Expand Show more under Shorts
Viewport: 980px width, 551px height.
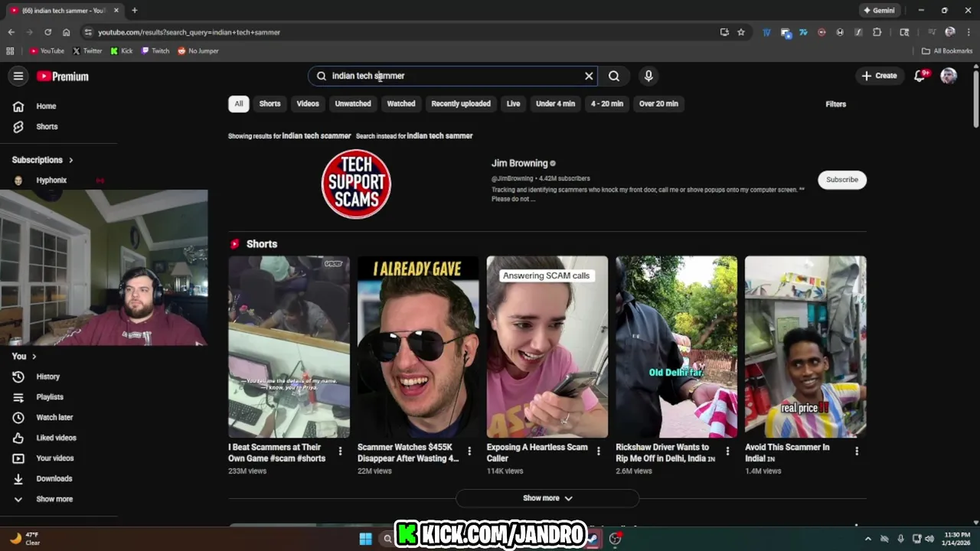click(547, 498)
